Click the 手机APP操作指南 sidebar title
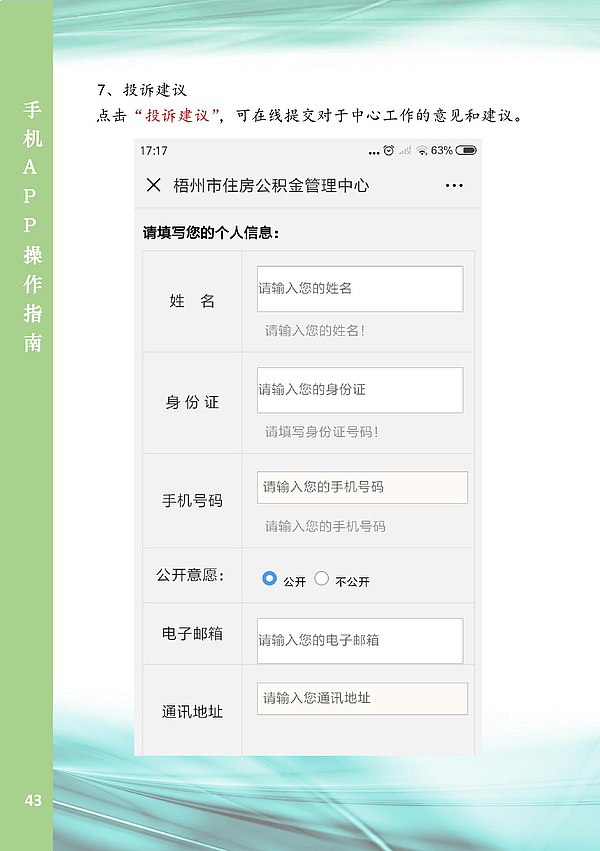This screenshot has width=600, height=851. pyautogui.click(x=32, y=225)
